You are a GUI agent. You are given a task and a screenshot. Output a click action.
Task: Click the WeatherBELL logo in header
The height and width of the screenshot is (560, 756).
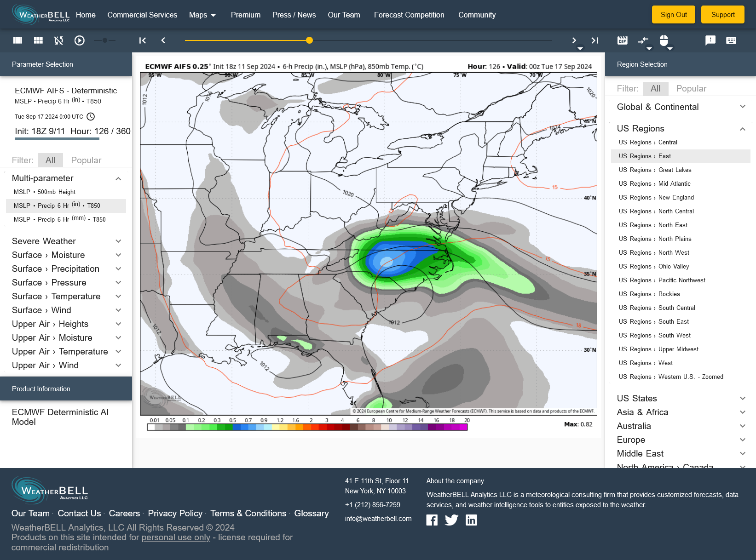tap(40, 14)
